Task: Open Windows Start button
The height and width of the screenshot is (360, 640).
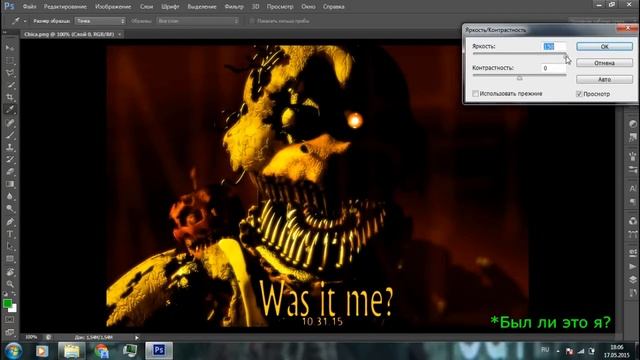Action: click(14, 351)
